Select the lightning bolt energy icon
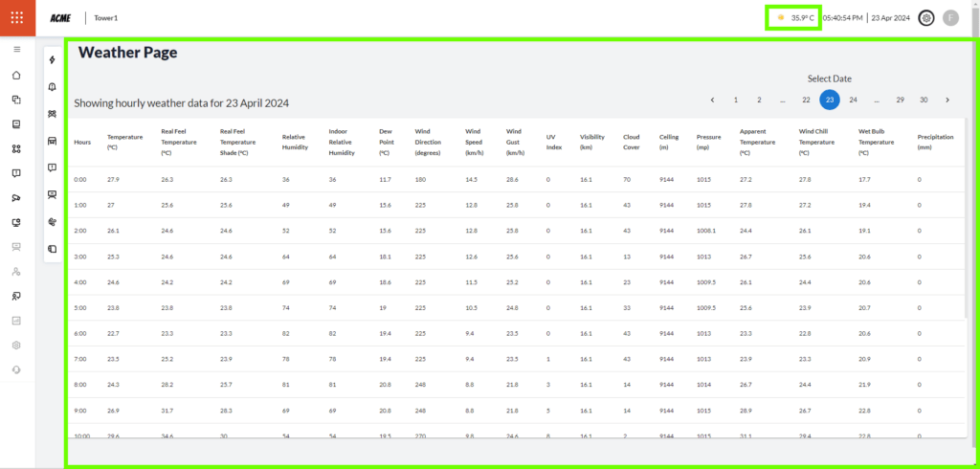 tap(52, 60)
